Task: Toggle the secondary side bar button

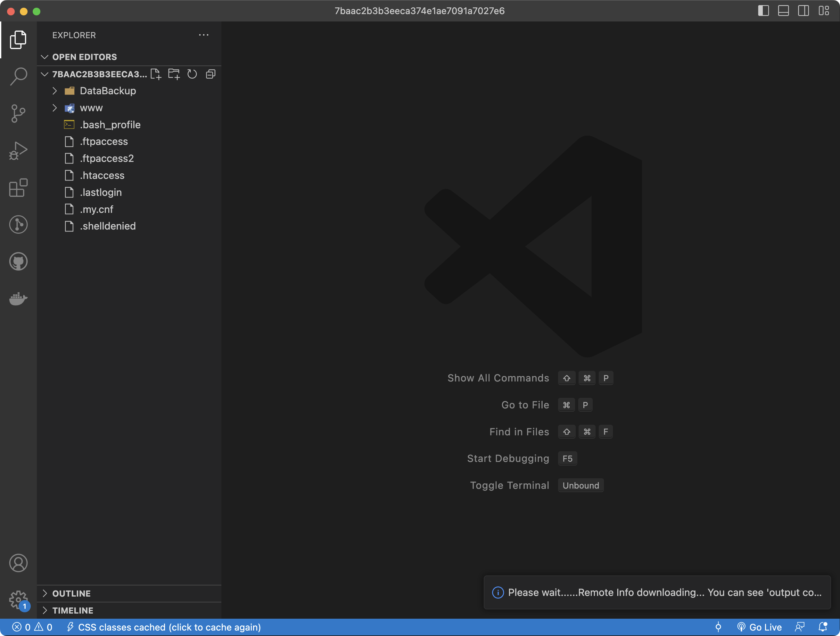Action: click(x=803, y=11)
